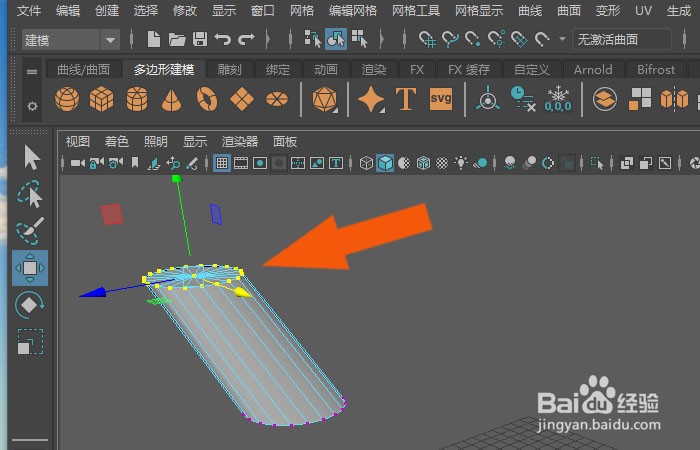Open the 变形 menu
The image size is (700, 450).
tap(608, 11)
